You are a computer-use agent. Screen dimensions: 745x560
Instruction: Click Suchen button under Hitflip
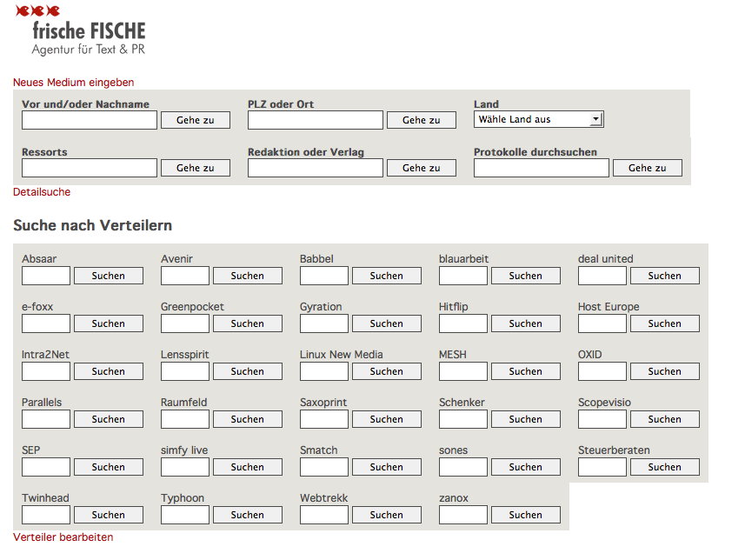525,323
